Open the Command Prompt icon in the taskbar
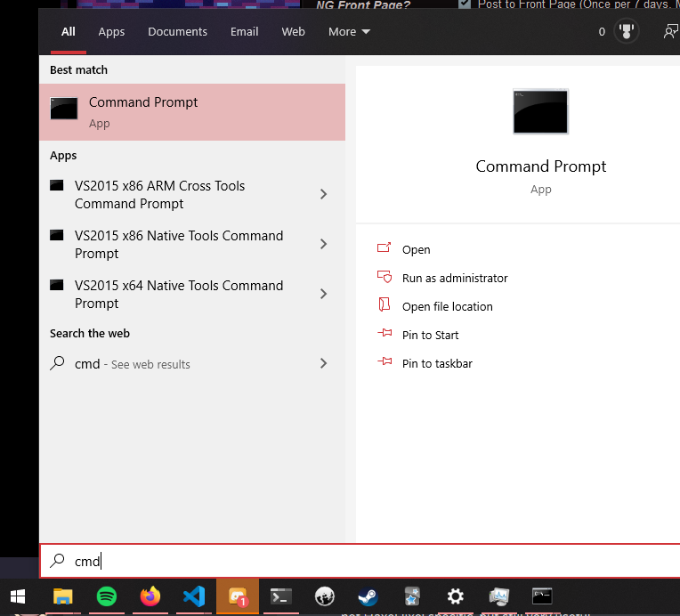 coord(542,596)
